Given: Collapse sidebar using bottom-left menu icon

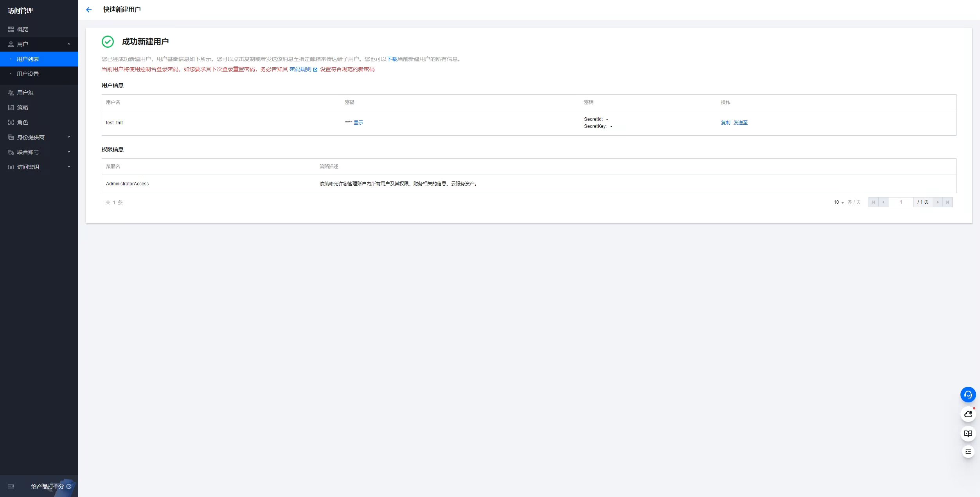Looking at the screenshot, I should 11,486.
